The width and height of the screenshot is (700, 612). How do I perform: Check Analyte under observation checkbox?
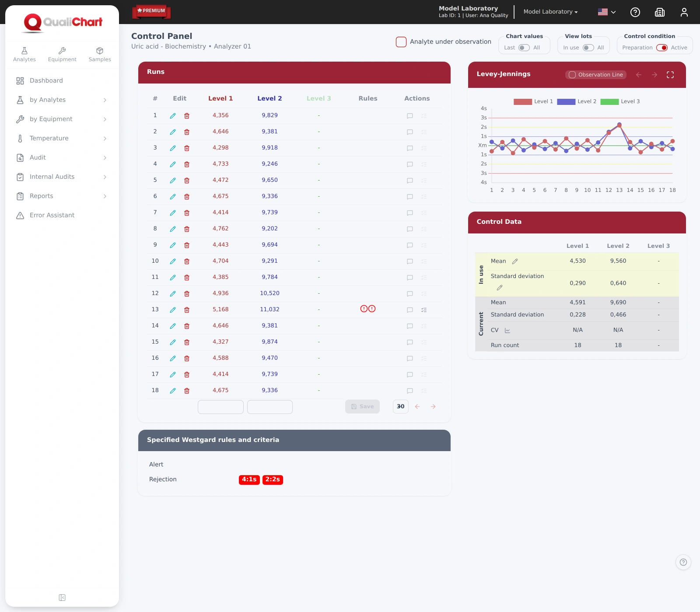click(401, 42)
